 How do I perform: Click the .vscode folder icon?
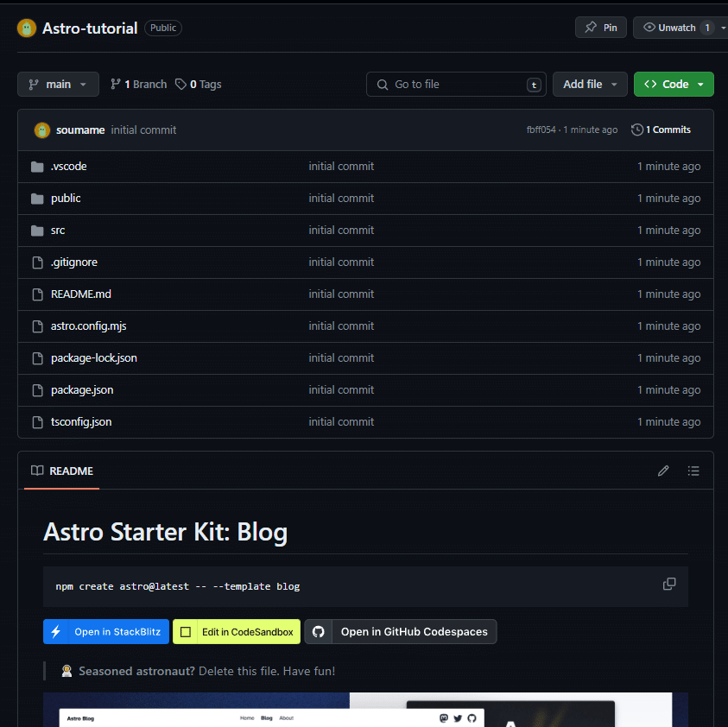point(37,167)
